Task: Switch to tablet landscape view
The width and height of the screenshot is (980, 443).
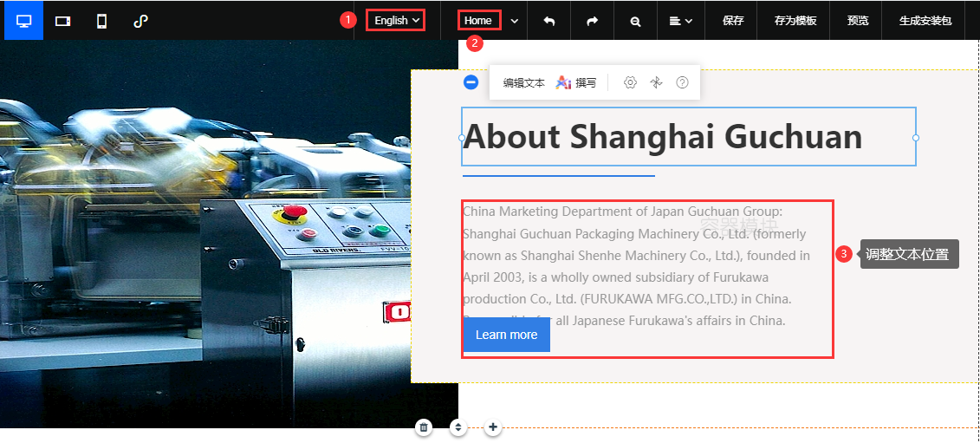Action: [x=62, y=22]
